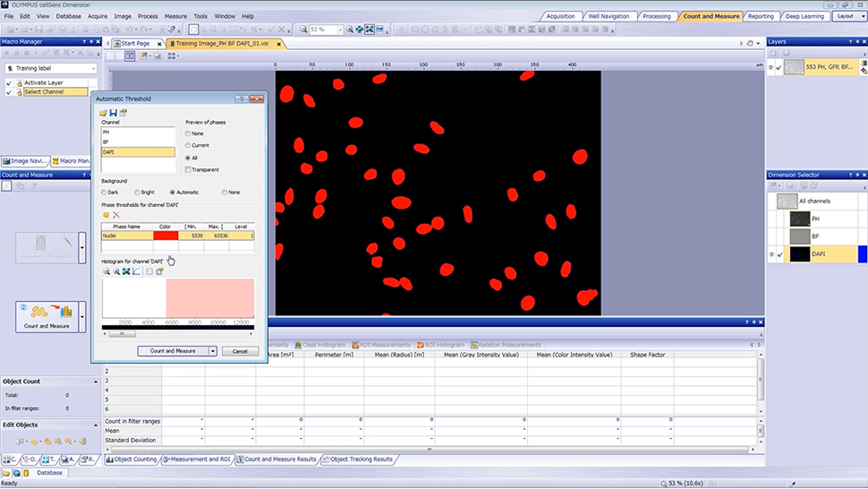The height and width of the screenshot is (489, 868).
Task: Open the Measure menu
Action: click(x=175, y=16)
